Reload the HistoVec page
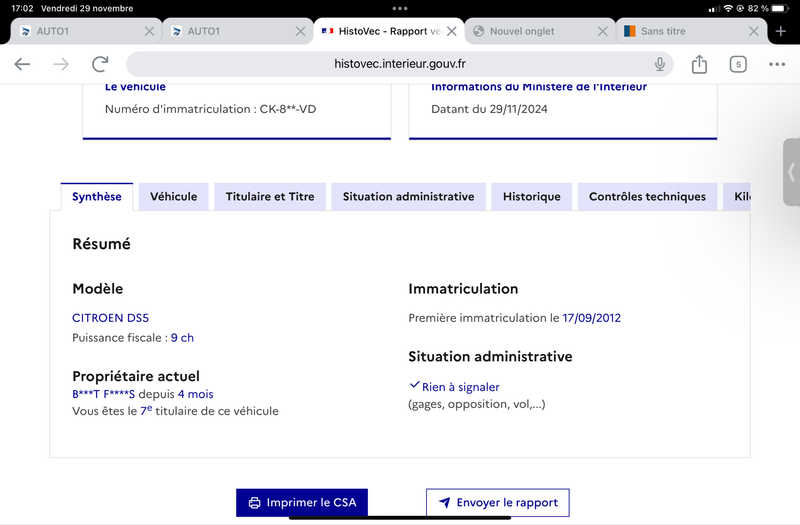This screenshot has height=525, width=800. click(100, 64)
